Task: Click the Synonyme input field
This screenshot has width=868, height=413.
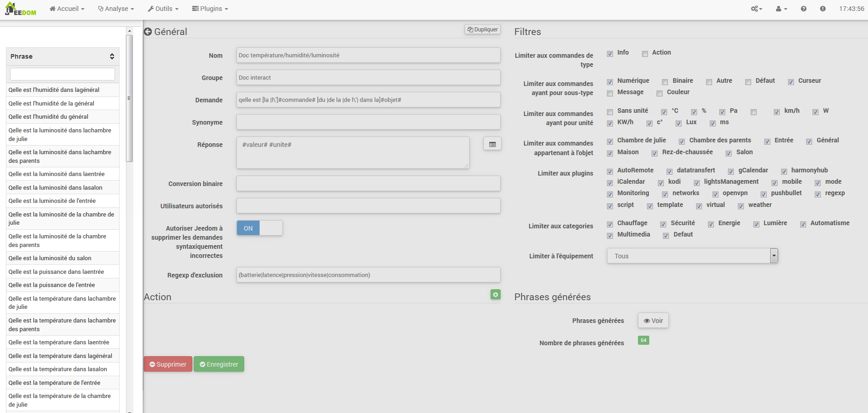Action: click(368, 122)
